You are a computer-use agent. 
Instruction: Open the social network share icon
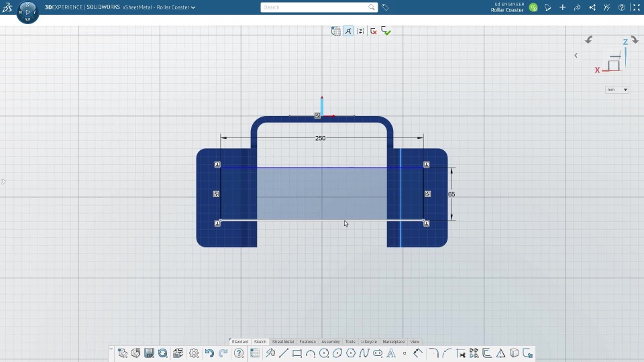592,7
